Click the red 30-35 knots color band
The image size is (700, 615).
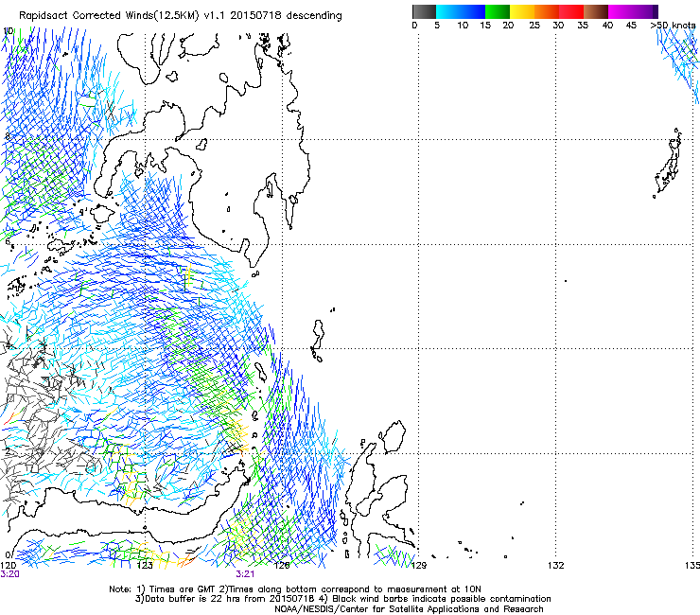tap(571, 11)
